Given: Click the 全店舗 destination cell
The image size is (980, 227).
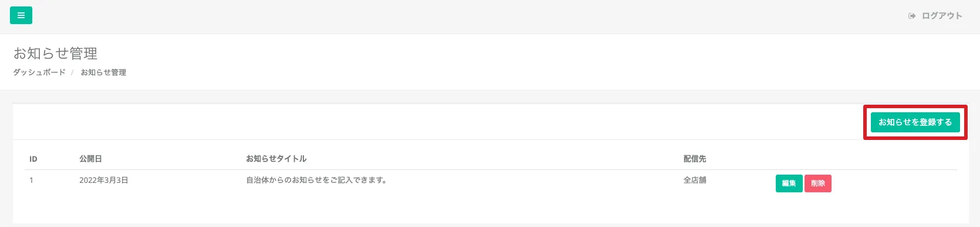Looking at the screenshot, I should 695,180.
